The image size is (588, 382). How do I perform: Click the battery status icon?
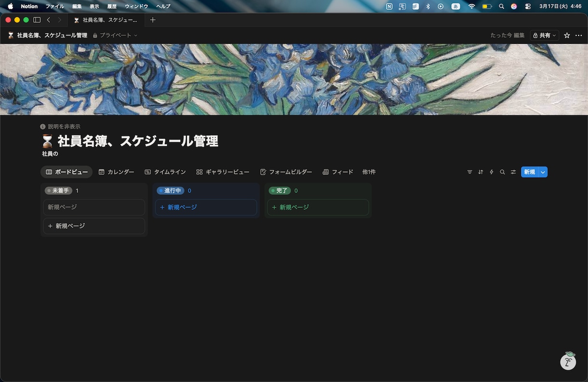click(487, 6)
